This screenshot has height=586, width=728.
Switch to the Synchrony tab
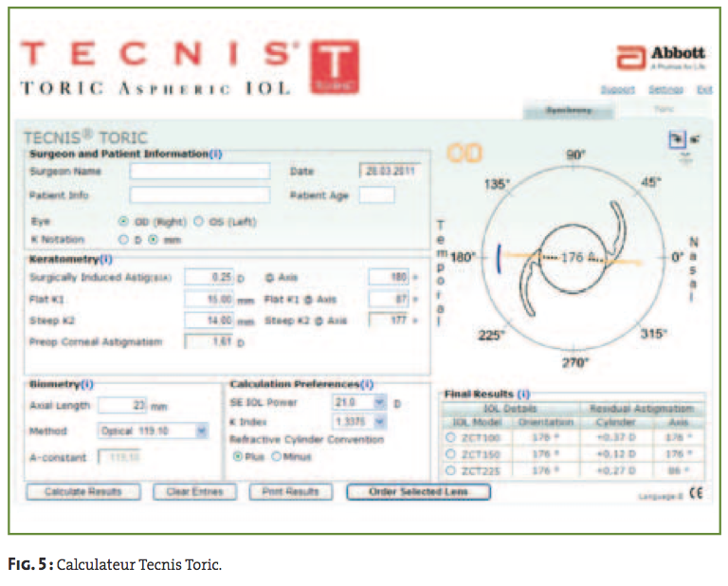pos(568,111)
